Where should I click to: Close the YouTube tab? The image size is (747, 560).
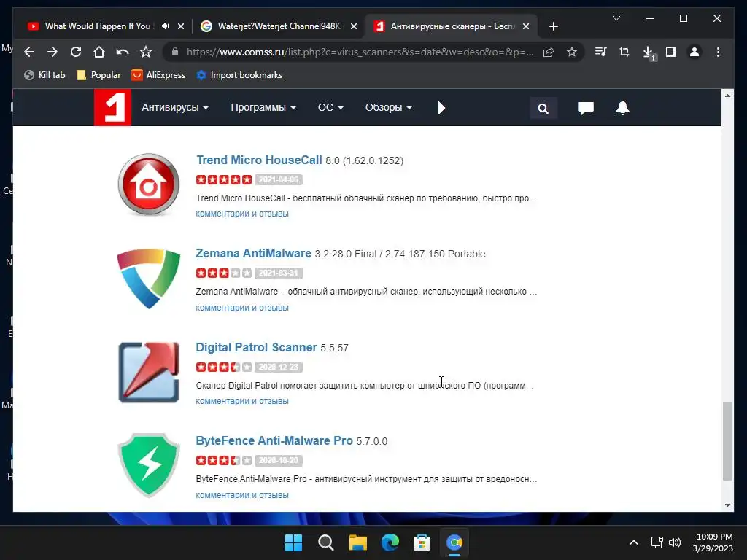(x=181, y=27)
